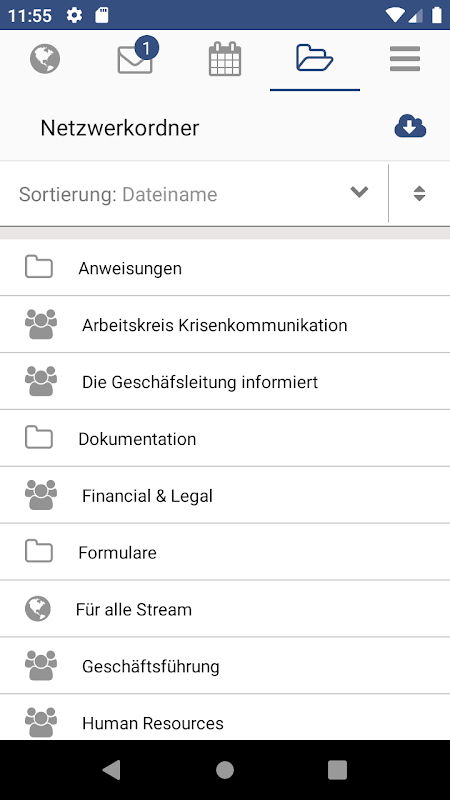This screenshot has height=800, width=450.
Task: Expand the Sortierung Dateiname dropdown
Action: tap(194, 194)
